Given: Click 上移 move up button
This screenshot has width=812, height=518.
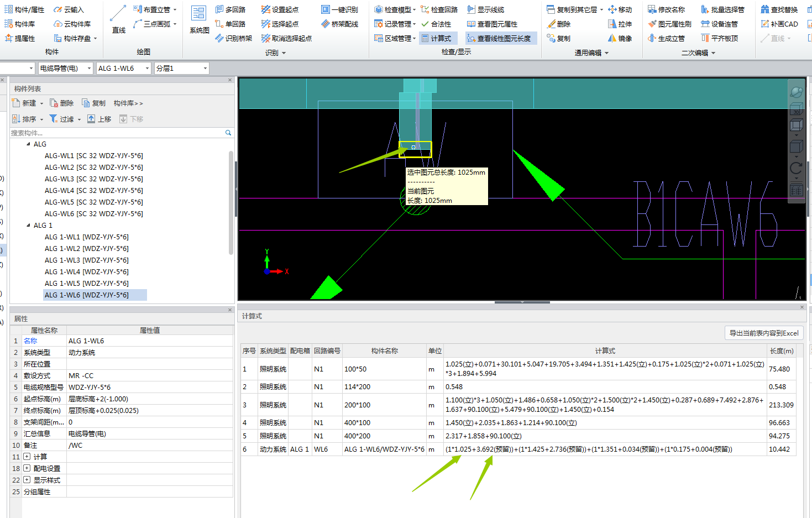Looking at the screenshot, I should point(99,119).
